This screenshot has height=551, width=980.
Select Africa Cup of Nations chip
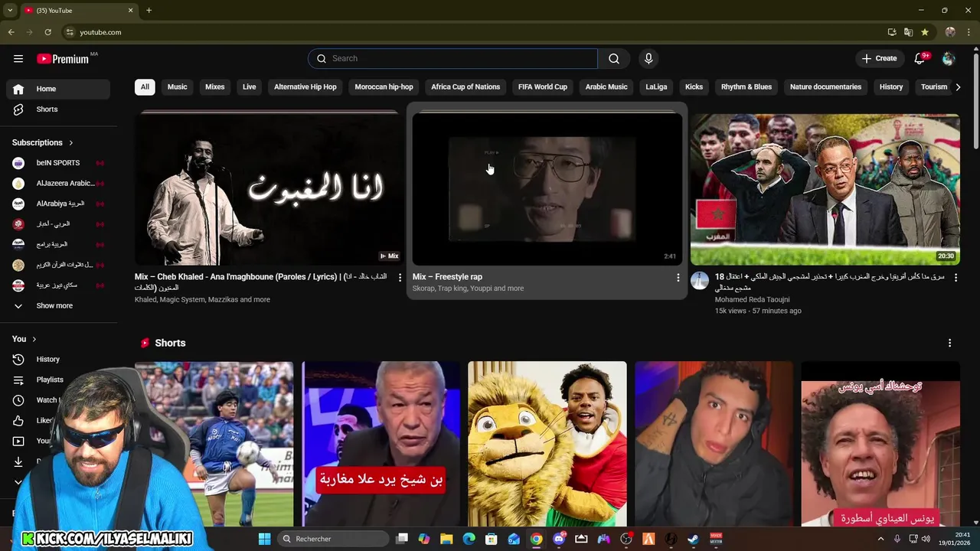pos(465,87)
